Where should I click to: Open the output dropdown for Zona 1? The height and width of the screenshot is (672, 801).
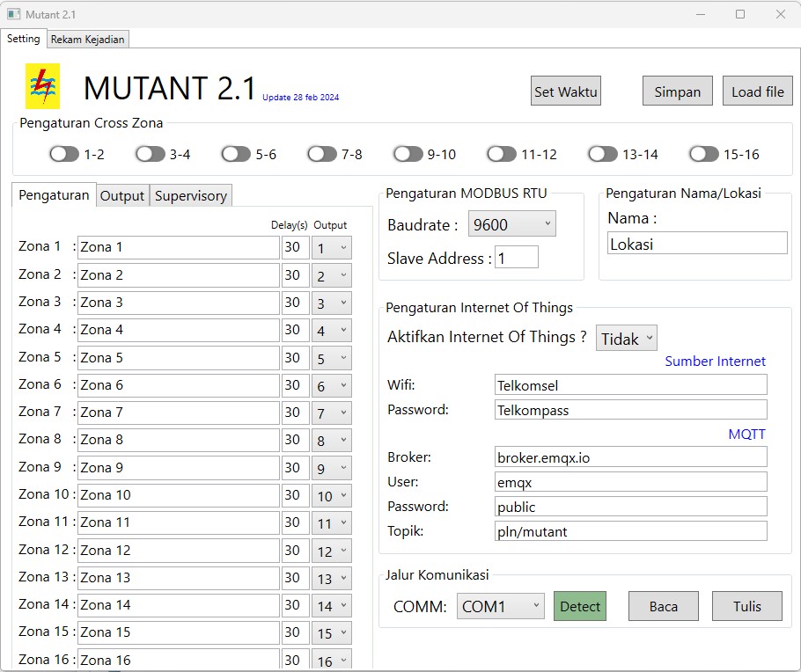(x=331, y=247)
